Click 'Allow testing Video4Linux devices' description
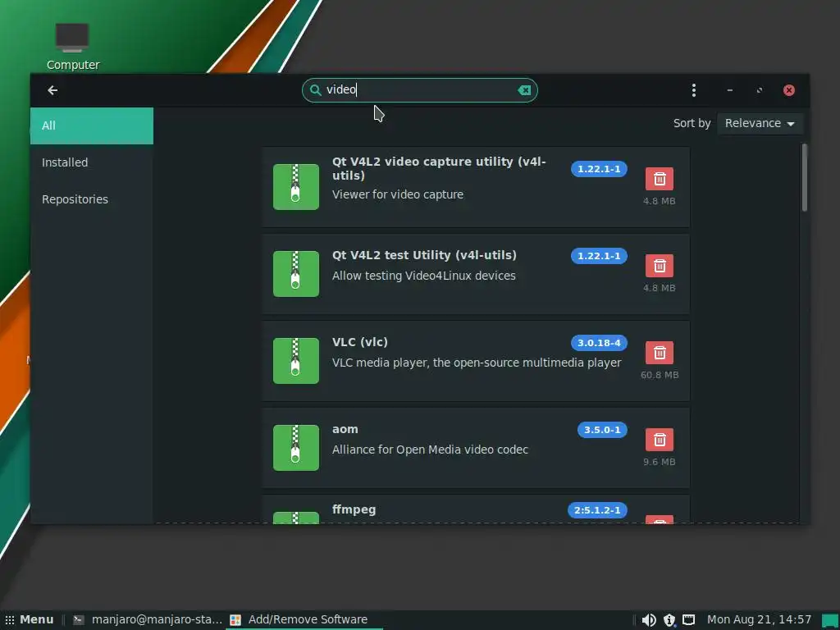The width and height of the screenshot is (840, 630). click(x=424, y=276)
